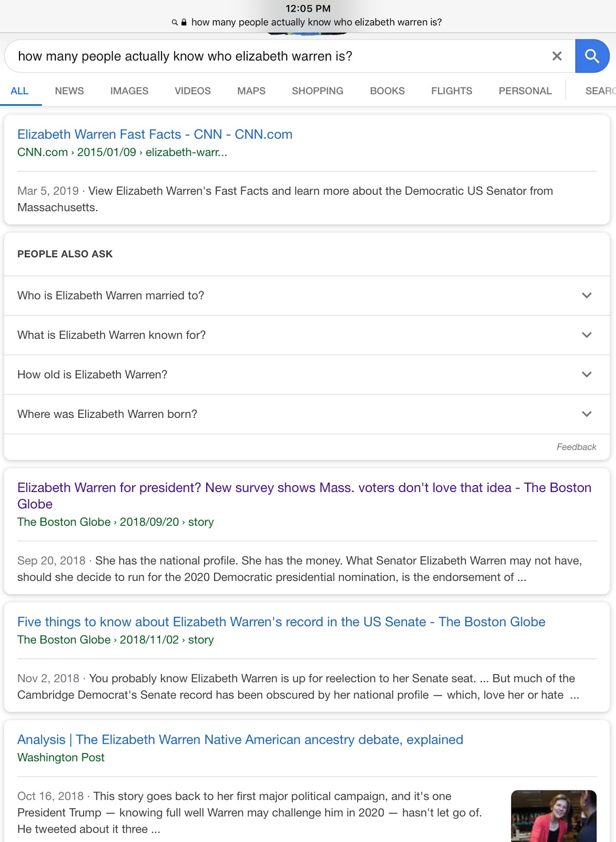Click the CNN.com 2015/01/09 breadcrumb URL
This screenshot has width=616, height=842.
(x=122, y=152)
